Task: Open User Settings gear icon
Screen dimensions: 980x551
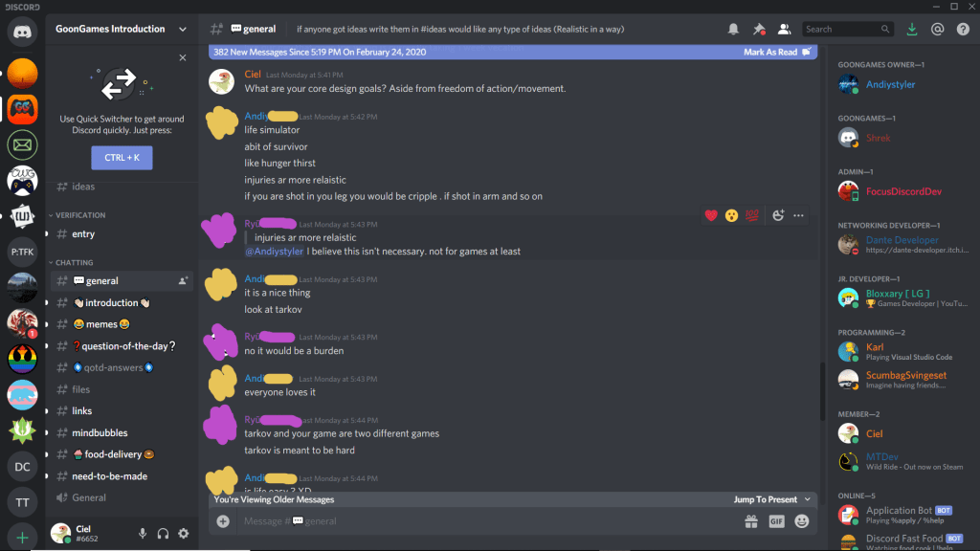Action: tap(183, 534)
